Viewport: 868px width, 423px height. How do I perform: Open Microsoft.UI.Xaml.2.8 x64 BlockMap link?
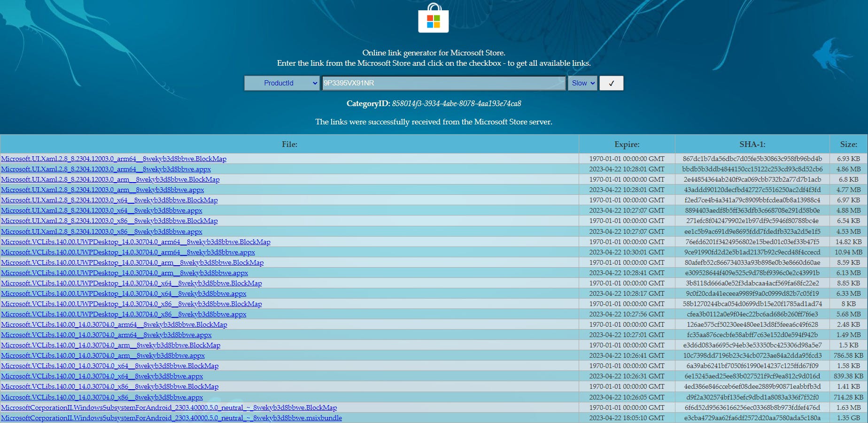[109, 200]
